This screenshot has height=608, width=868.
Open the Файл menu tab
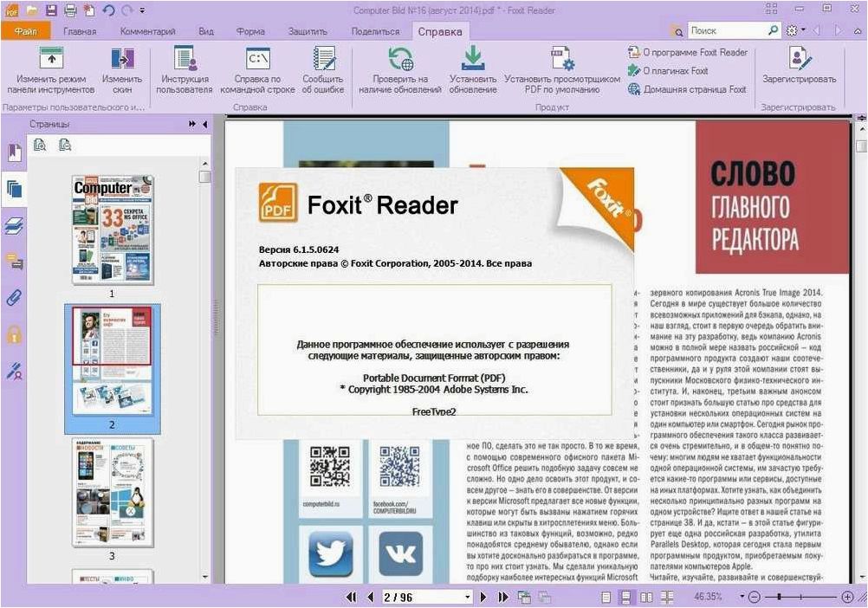25,31
